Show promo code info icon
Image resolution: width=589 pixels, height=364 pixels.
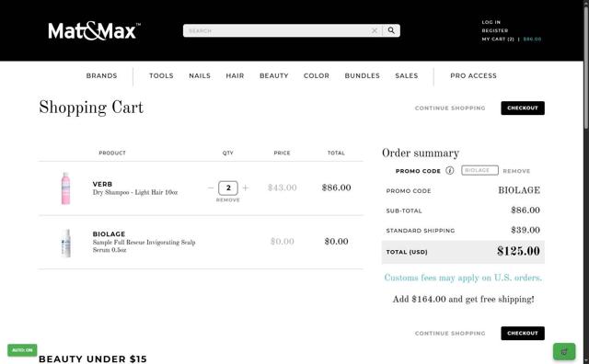(450, 171)
